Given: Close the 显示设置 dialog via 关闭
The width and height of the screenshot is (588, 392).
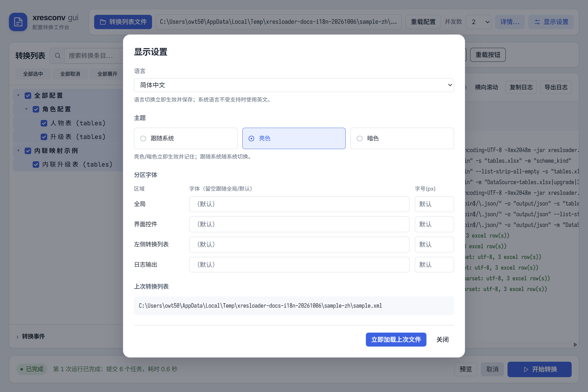Looking at the screenshot, I should point(442,340).
